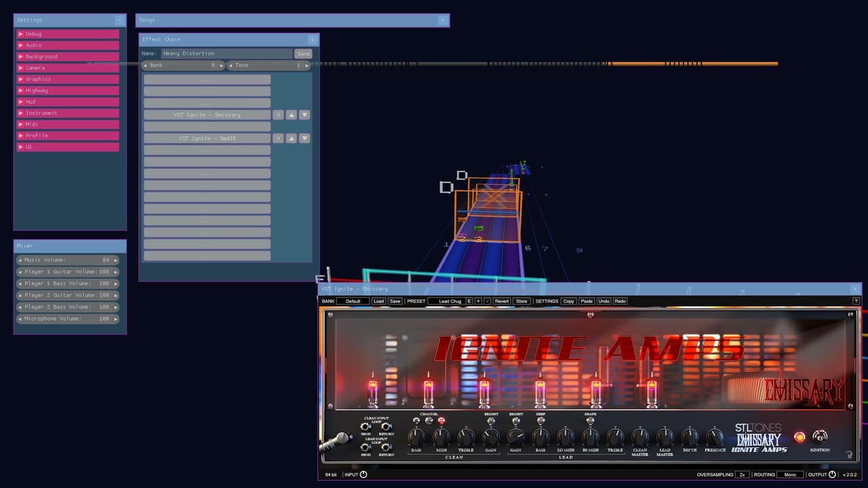The image size is (868, 488).
Task: Expand the Instrument settings section
Action: [x=68, y=113]
